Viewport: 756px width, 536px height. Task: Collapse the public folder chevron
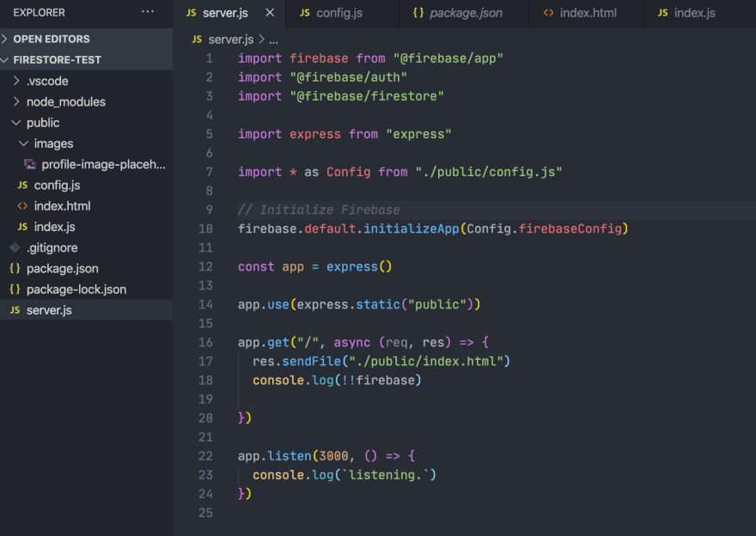[x=16, y=123]
